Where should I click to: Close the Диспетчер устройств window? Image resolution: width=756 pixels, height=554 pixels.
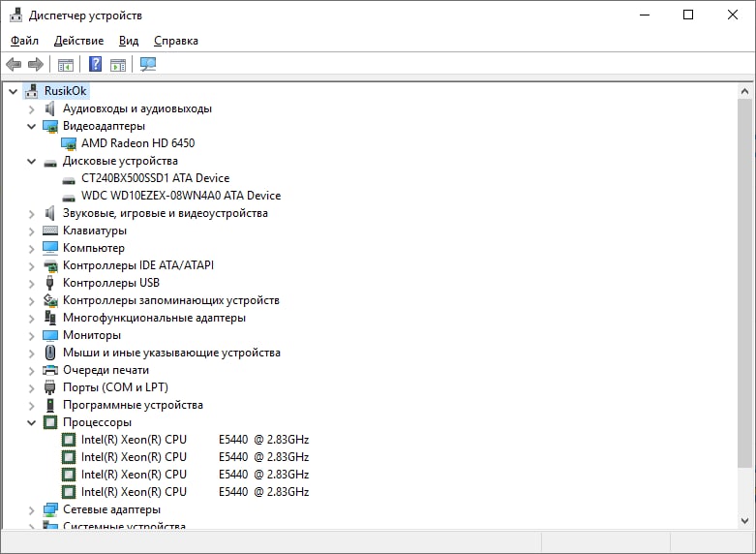[733, 15]
